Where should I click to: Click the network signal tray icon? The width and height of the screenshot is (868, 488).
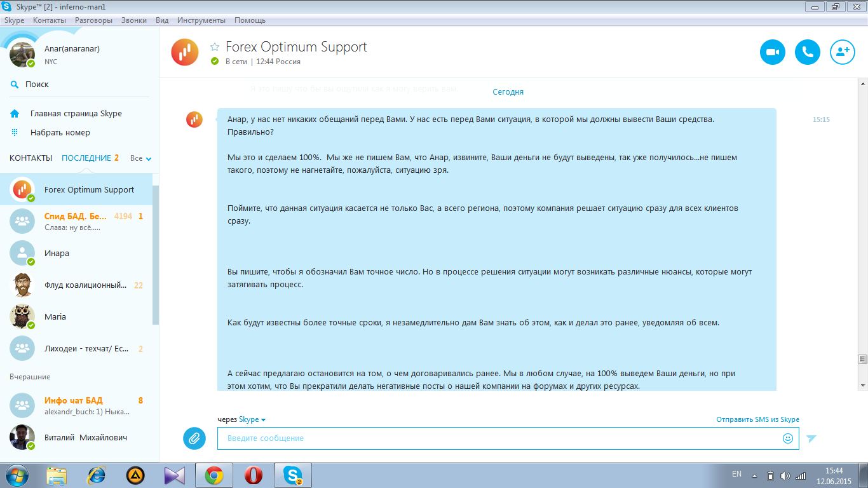pos(801,475)
